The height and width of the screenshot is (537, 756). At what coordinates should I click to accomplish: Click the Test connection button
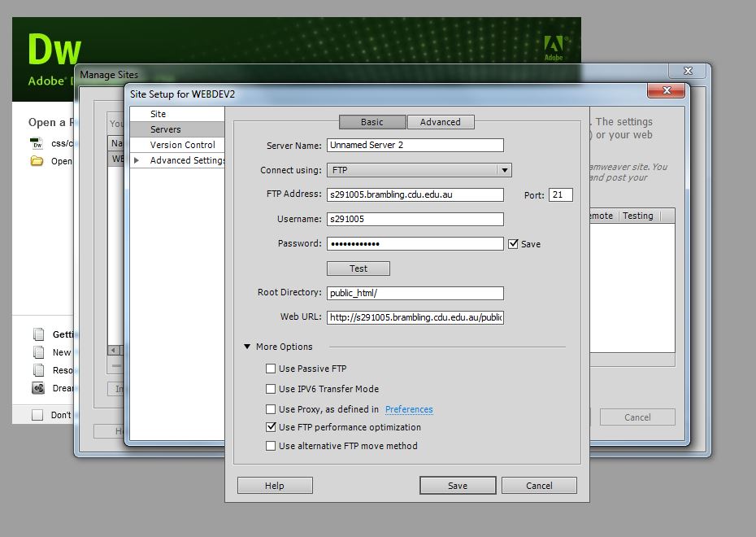click(358, 268)
